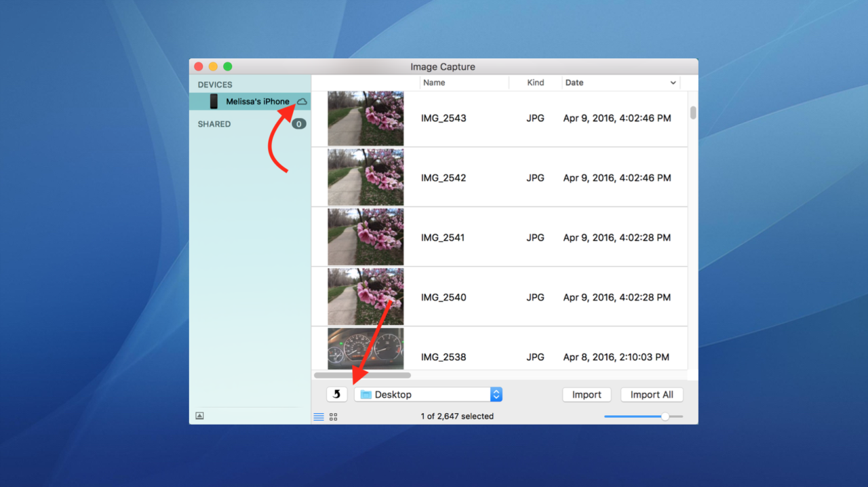This screenshot has height=487, width=868.
Task: Click the file name IMG_2543
Action: point(443,118)
